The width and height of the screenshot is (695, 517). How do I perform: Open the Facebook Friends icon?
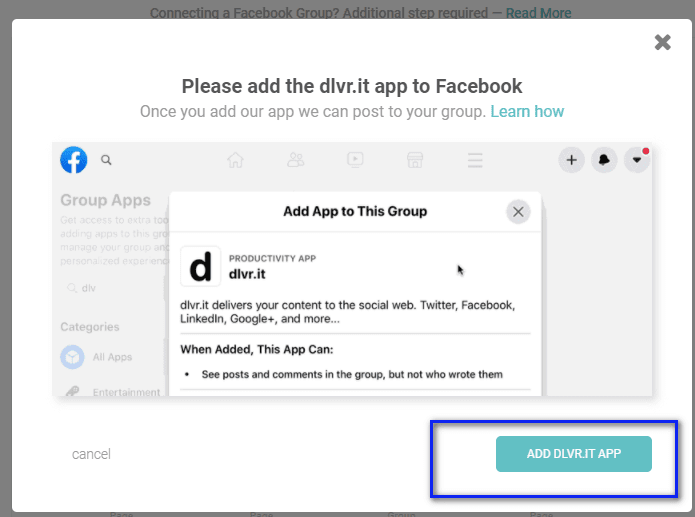click(295, 160)
